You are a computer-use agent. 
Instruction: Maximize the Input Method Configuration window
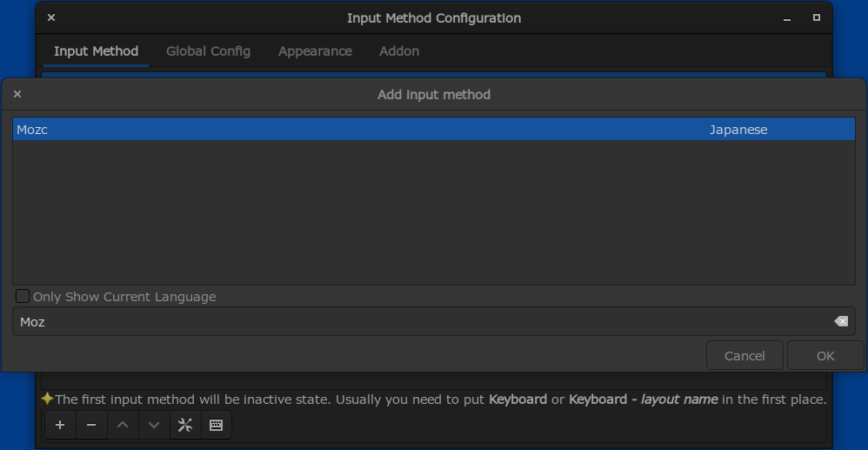[817, 17]
